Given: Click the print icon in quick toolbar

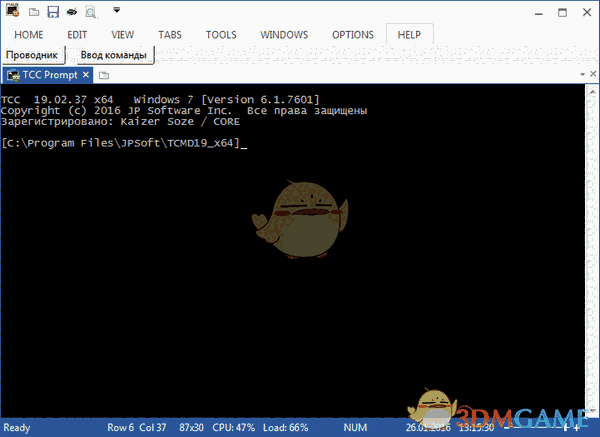Looking at the screenshot, I should click(x=72, y=12).
